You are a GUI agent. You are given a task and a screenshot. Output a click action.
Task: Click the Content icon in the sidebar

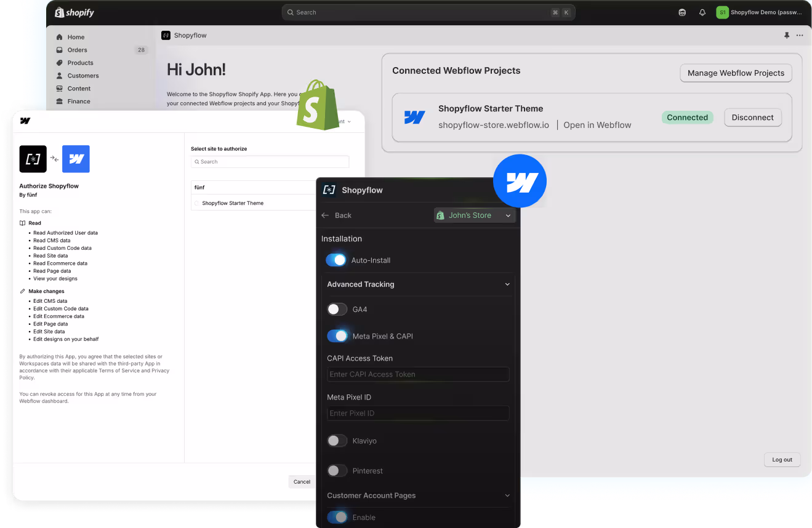click(x=59, y=89)
